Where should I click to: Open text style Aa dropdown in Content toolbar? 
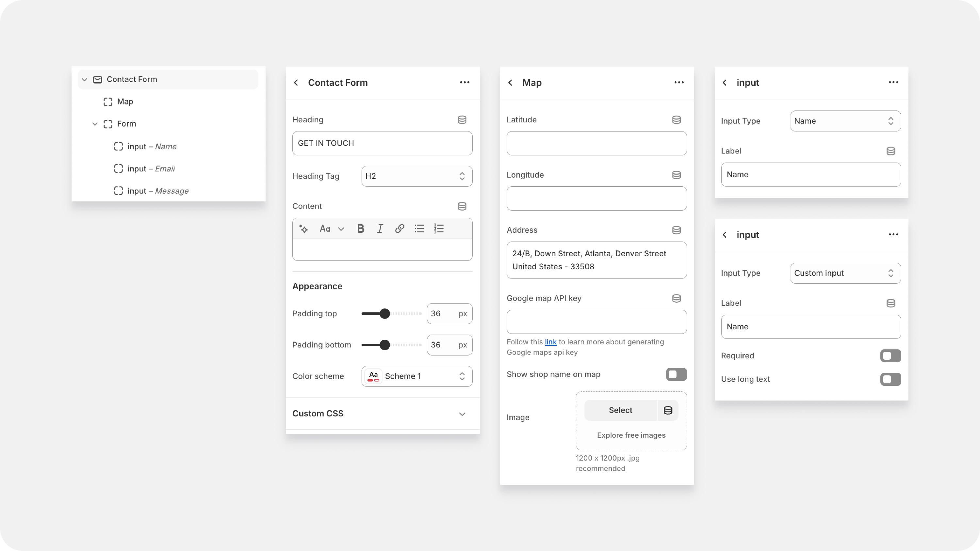(332, 228)
